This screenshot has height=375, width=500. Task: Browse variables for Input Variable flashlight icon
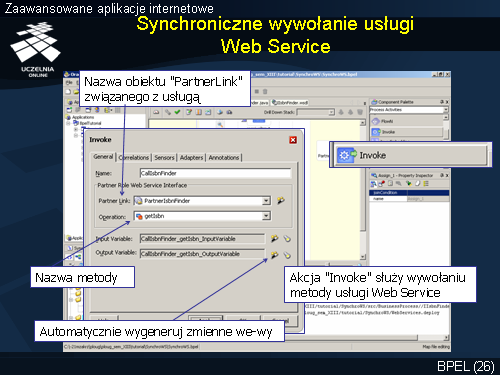pyautogui.click(x=287, y=238)
